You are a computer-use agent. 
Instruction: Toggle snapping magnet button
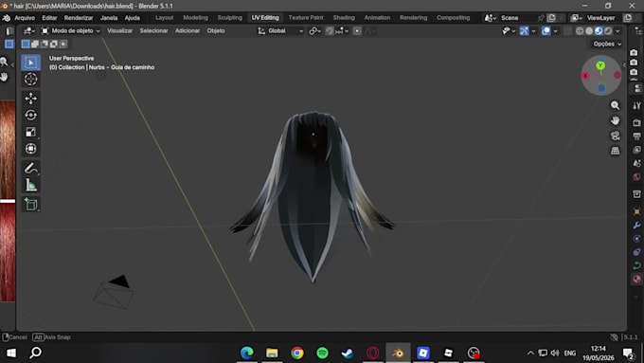click(330, 31)
